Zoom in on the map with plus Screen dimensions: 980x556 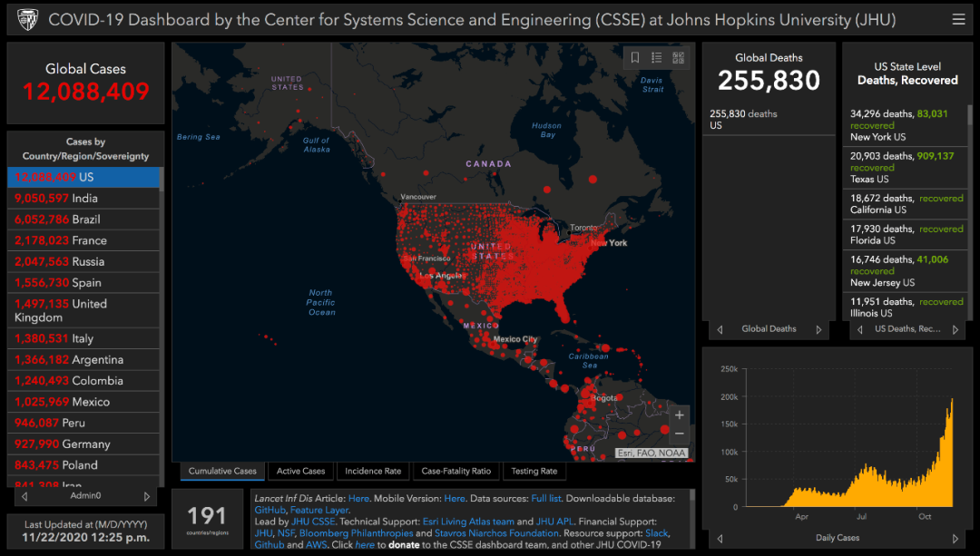pos(680,415)
